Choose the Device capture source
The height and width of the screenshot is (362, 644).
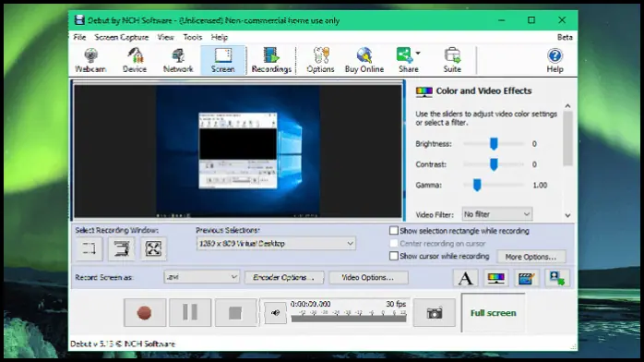135,60
